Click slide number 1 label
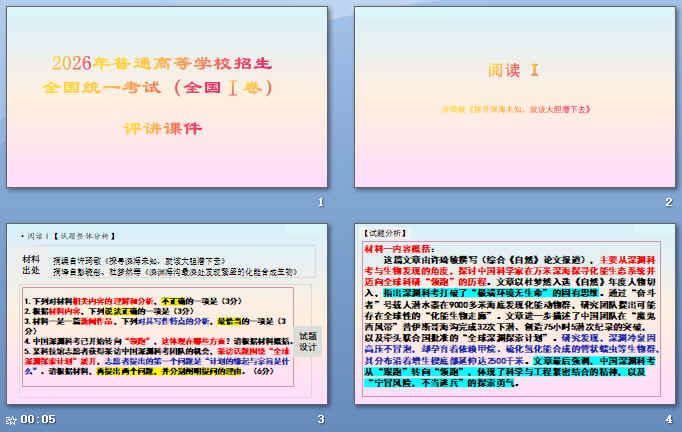 [321, 202]
